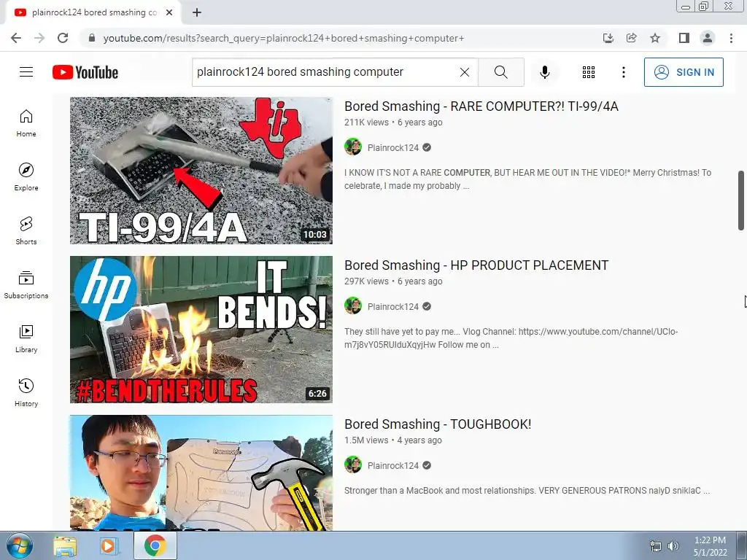Open the HP IT BENDS video thumbnail
Screen dimensions: 747x560
201,330
